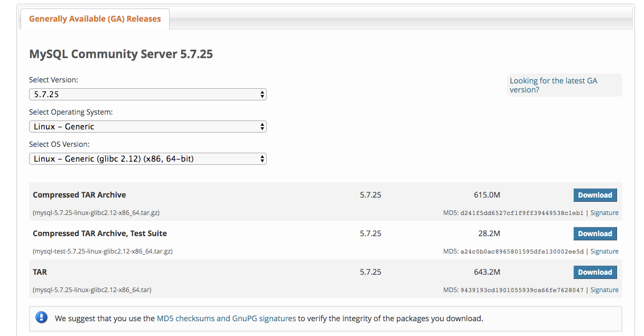The width and height of the screenshot is (644, 336).
Task: Click the TAR package title text
Action: coord(40,272)
